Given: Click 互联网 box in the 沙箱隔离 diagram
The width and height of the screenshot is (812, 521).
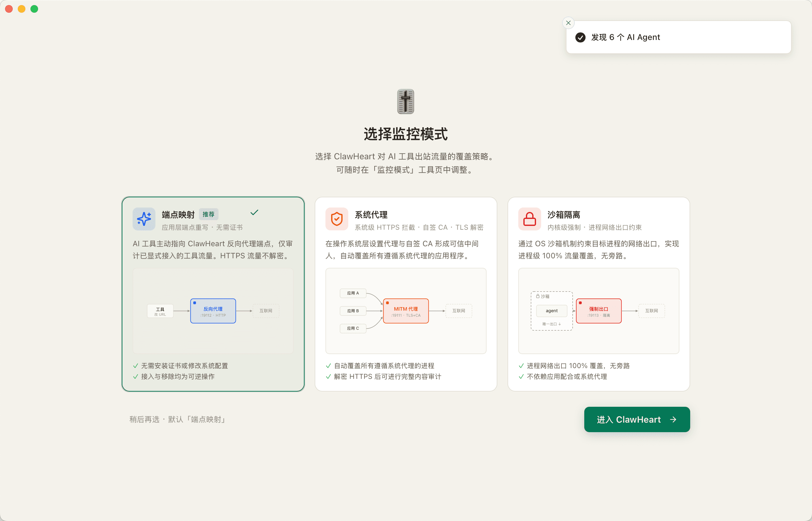Looking at the screenshot, I should (652, 311).
